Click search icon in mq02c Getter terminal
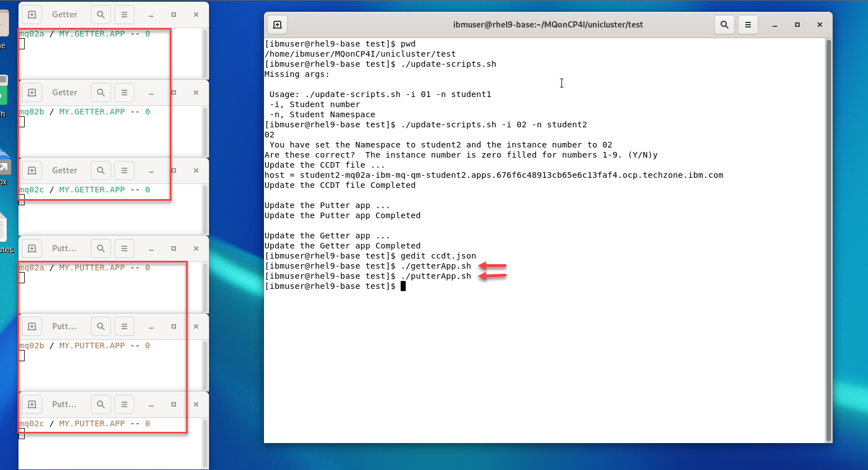Image resolution: width=868 pixels, height=470 pixels. pos(101,171)
